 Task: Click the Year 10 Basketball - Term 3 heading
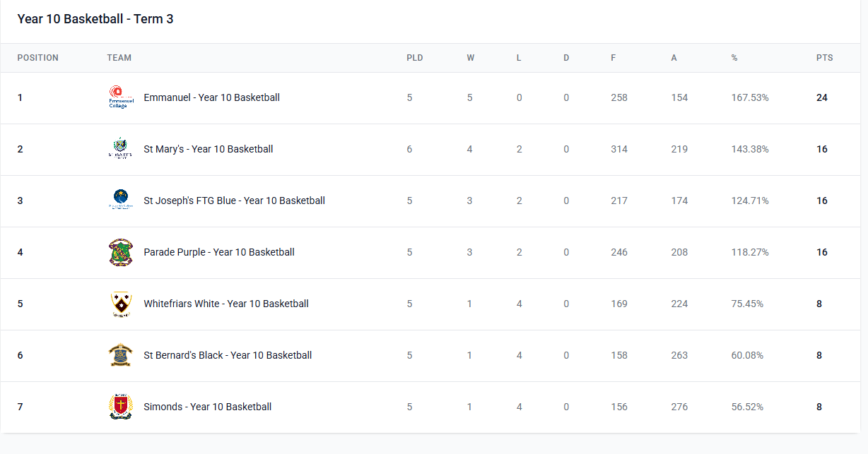(95, 19)
